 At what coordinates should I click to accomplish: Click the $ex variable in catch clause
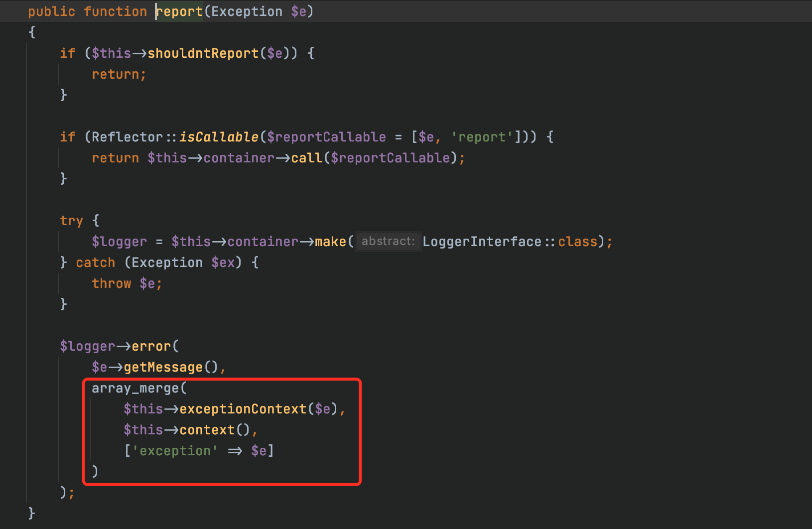coord(223,263)
